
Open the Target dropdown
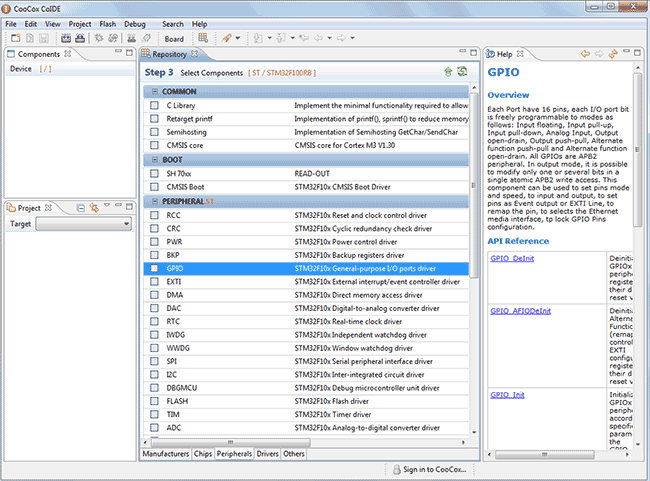coord(83,225)
